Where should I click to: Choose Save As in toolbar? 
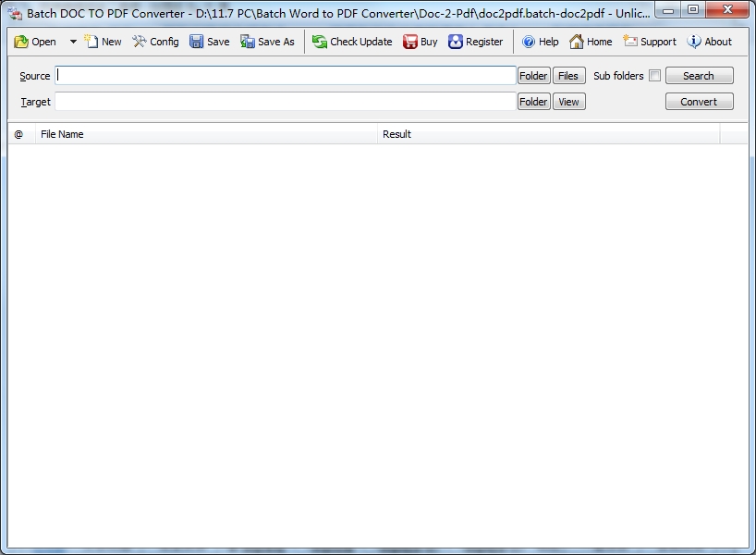click(267, 42)
